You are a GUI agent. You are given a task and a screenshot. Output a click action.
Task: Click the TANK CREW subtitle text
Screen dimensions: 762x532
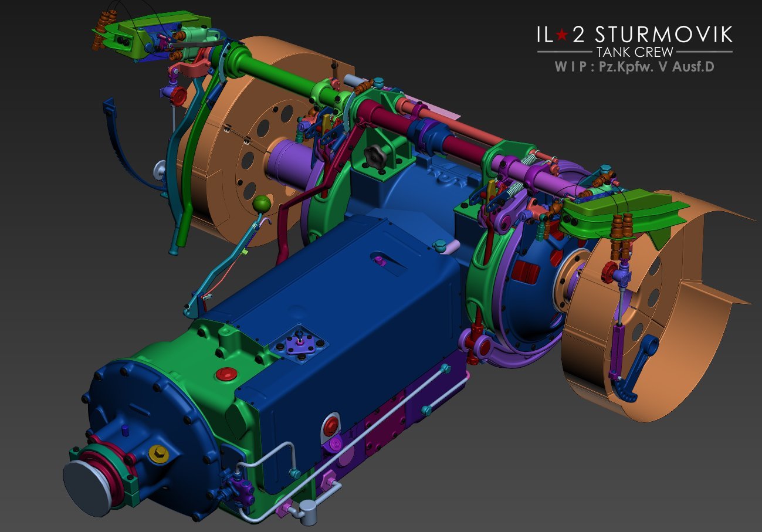pos(635,52)
